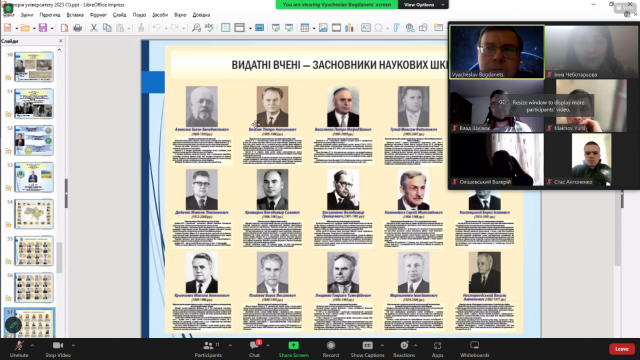Expand View Options dropdown
The image size is (640, 360).
[x=423, y=4]
